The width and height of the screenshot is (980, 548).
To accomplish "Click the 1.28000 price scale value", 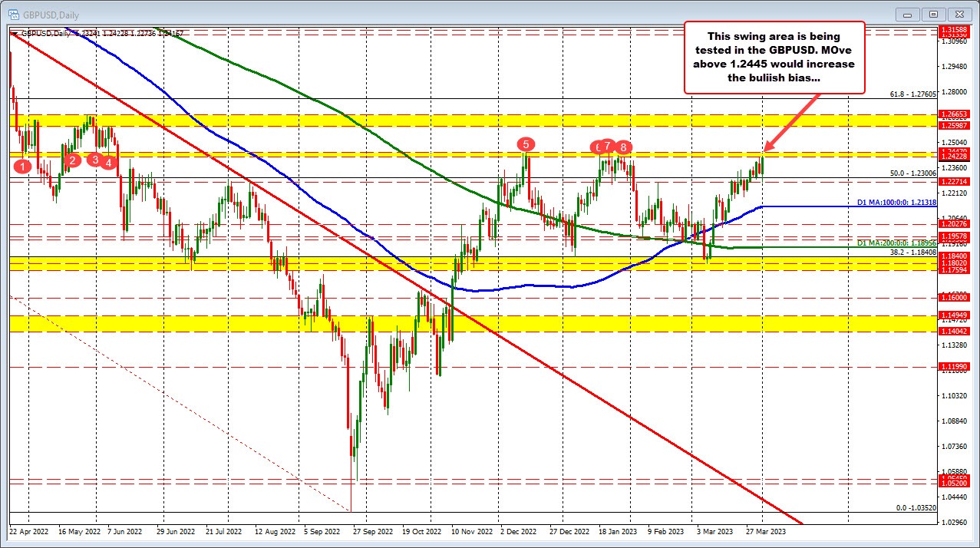I will coord(954,91).
